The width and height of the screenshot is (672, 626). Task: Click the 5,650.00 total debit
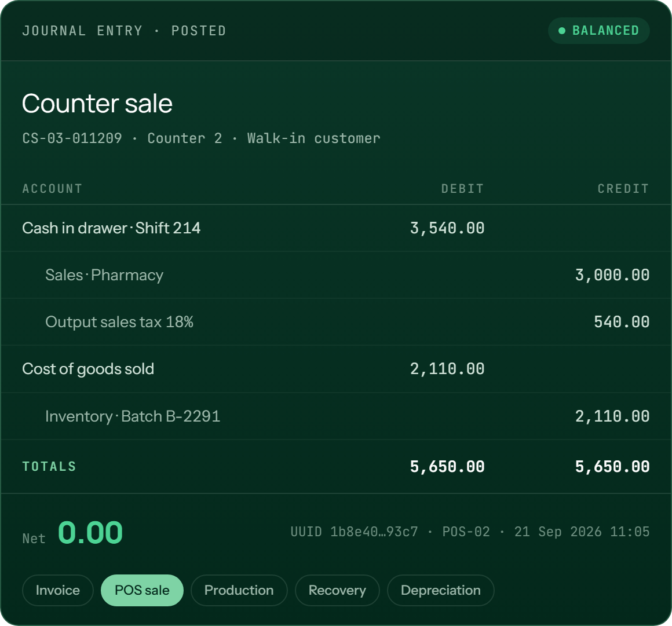(447, 467)
